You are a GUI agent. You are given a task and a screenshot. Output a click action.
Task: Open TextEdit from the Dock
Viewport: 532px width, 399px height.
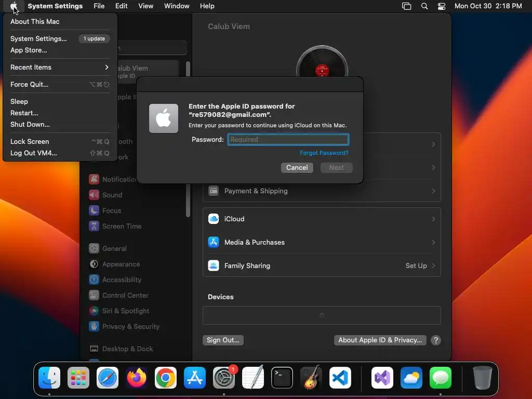253,378
